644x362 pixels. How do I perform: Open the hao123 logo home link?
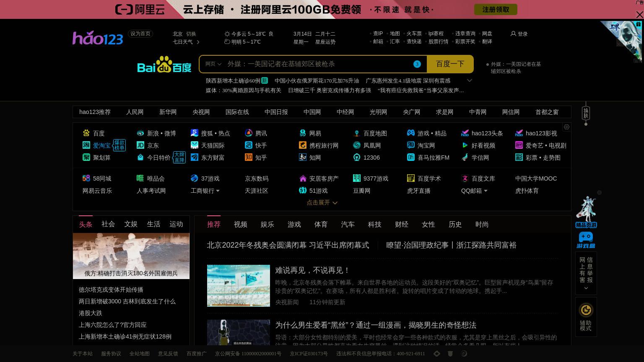tap(98, 38)
